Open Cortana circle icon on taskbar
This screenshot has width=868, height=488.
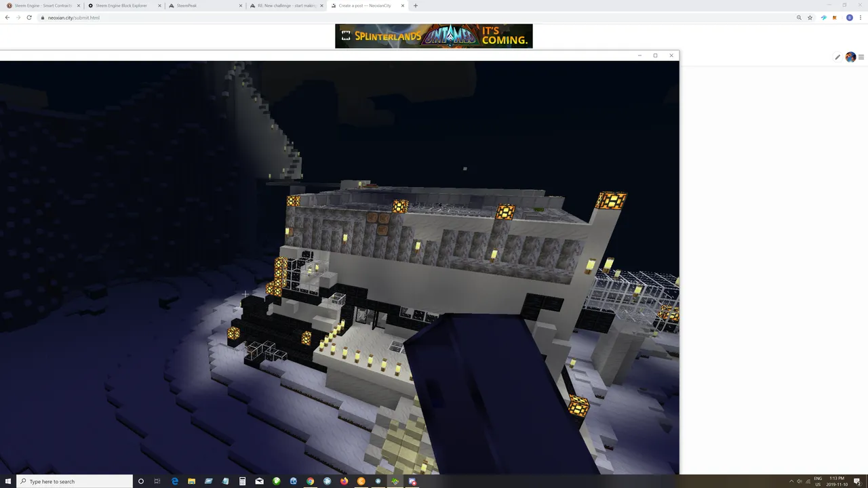click(x=141, y=481)
